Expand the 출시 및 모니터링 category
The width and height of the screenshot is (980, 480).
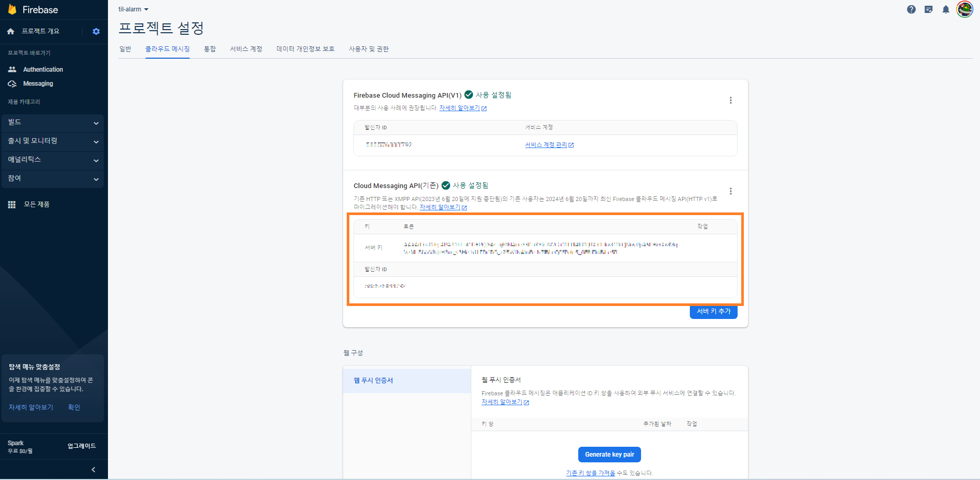pos(52,141)
